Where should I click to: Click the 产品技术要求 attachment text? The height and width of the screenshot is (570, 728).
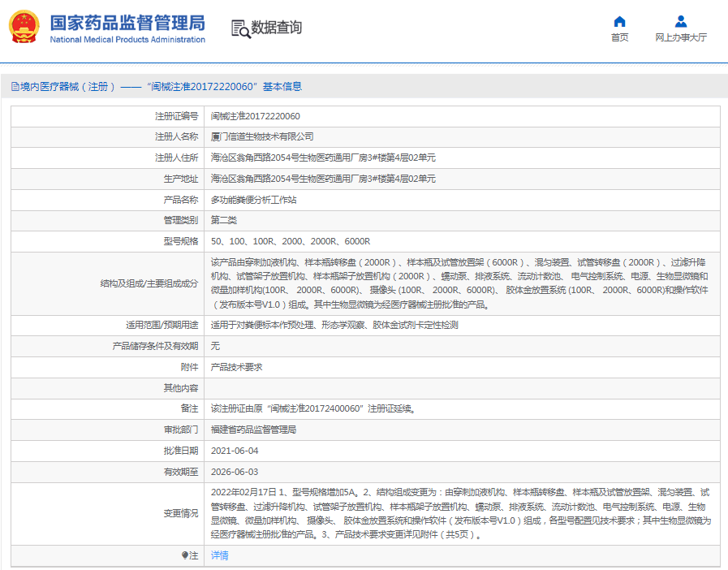[x=236, y=367]
